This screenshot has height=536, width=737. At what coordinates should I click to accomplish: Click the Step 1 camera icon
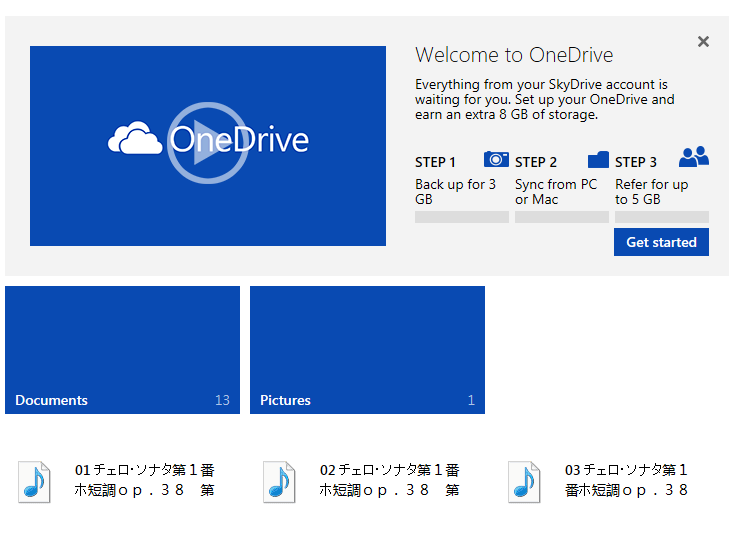click(496, 159)
